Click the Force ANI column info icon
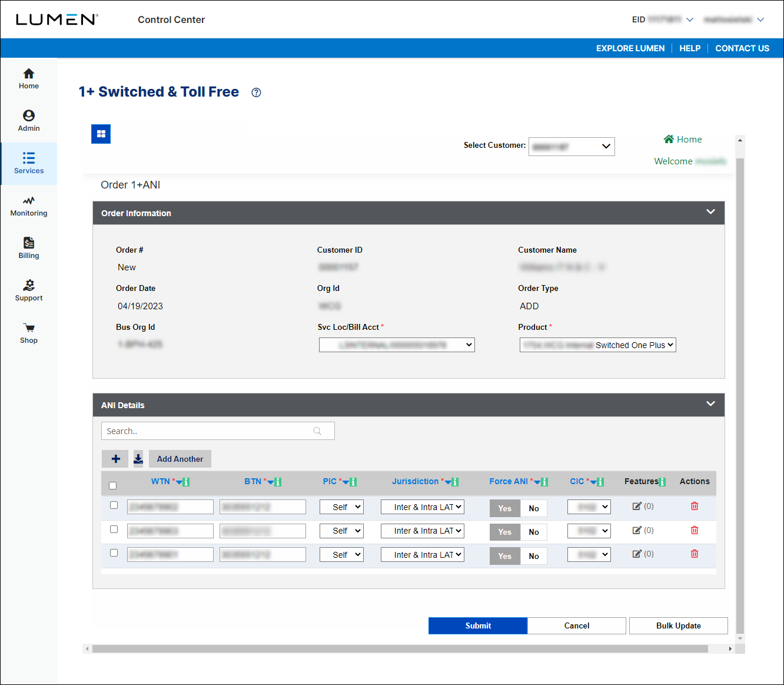Image resolution: width=784 pixels, height=685 pixels. coord(544,482)
